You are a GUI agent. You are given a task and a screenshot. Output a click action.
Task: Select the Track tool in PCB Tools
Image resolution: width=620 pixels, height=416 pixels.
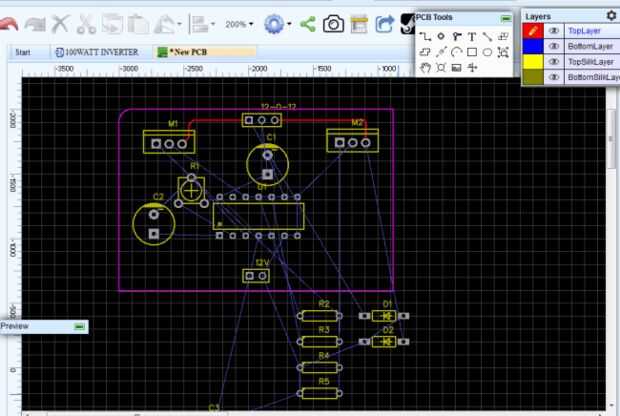[425, 37]
